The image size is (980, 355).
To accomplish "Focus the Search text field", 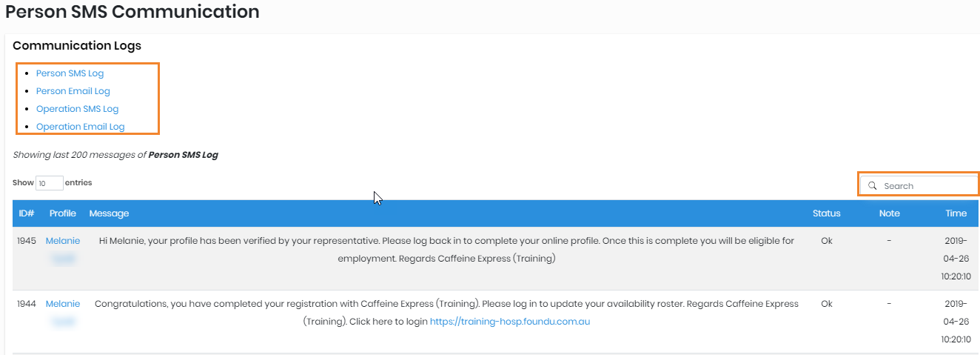I will (925, 186).
